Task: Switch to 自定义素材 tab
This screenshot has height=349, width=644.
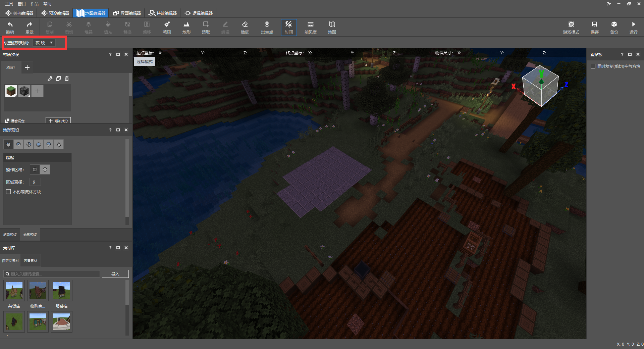Action: click(10, 260)
